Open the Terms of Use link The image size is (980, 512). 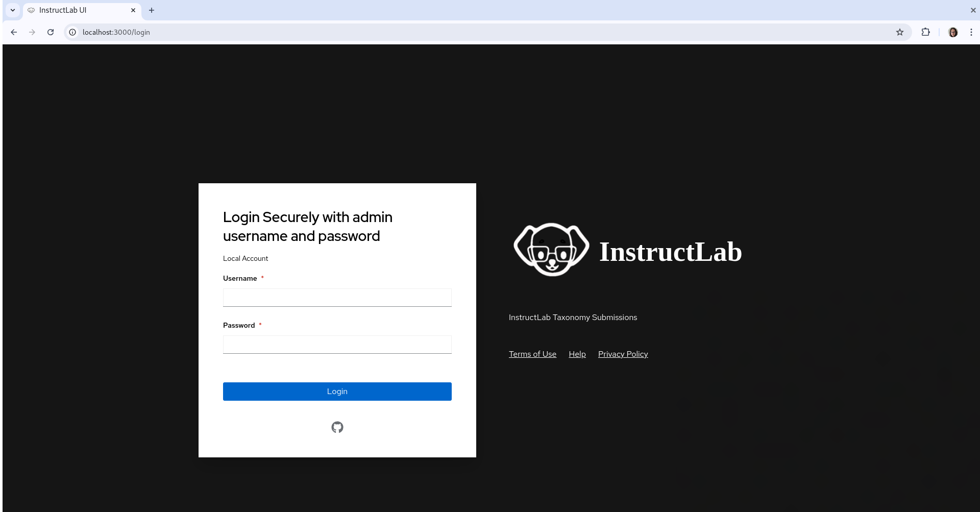pos(532,354)
